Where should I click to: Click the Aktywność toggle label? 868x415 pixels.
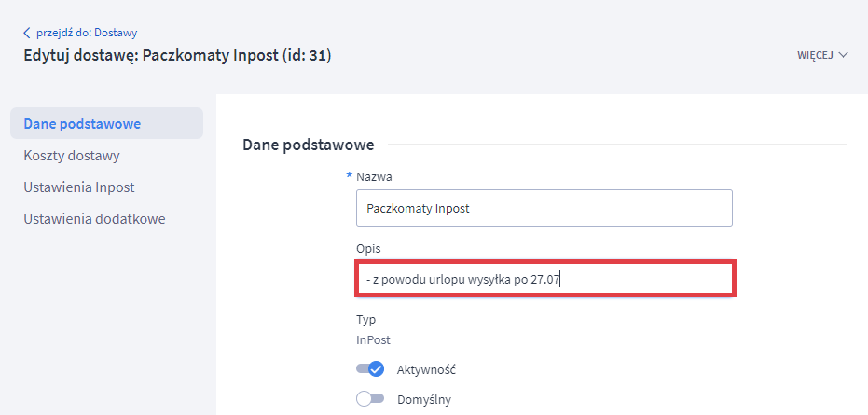click(x=426, y=369)
